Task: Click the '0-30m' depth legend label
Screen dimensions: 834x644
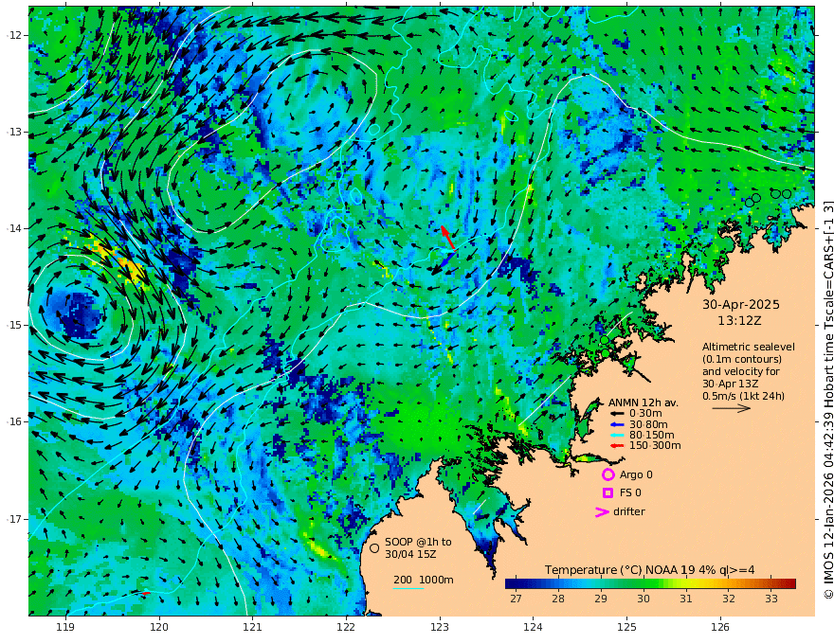Action: [x=645, y=414]
